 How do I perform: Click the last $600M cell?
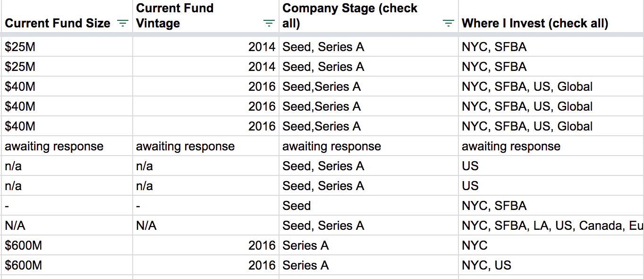click(21, 265)
